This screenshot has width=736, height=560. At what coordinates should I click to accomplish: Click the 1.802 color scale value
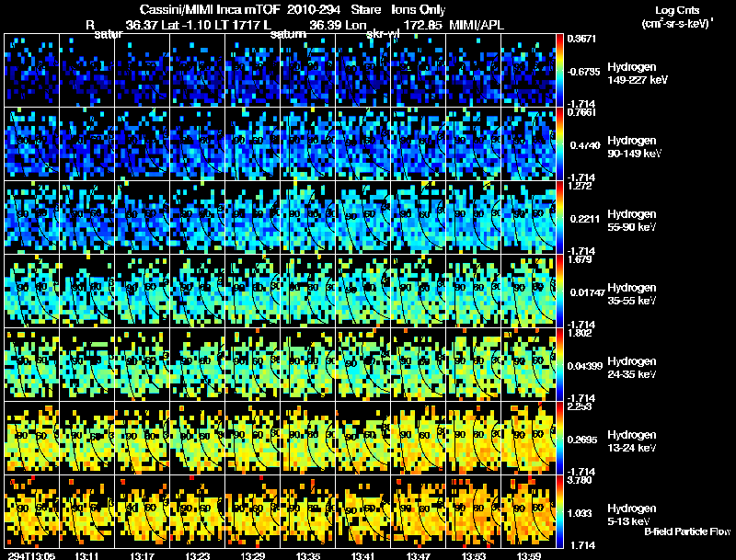pyautogui.click(x=580, y=333)
